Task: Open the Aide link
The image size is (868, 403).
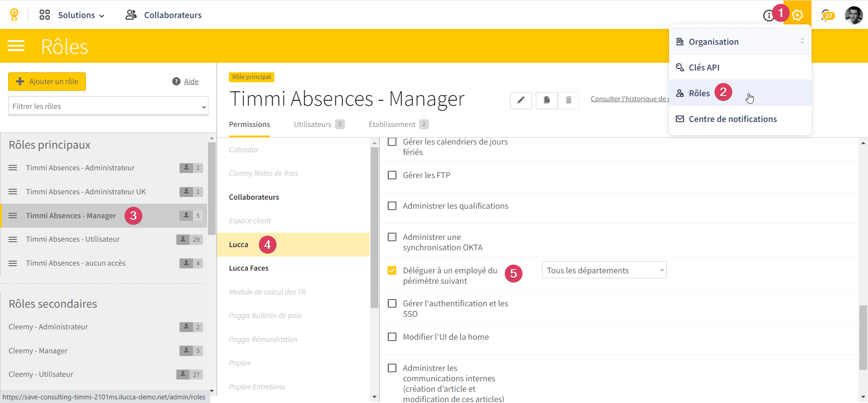Action: (191, 81)
